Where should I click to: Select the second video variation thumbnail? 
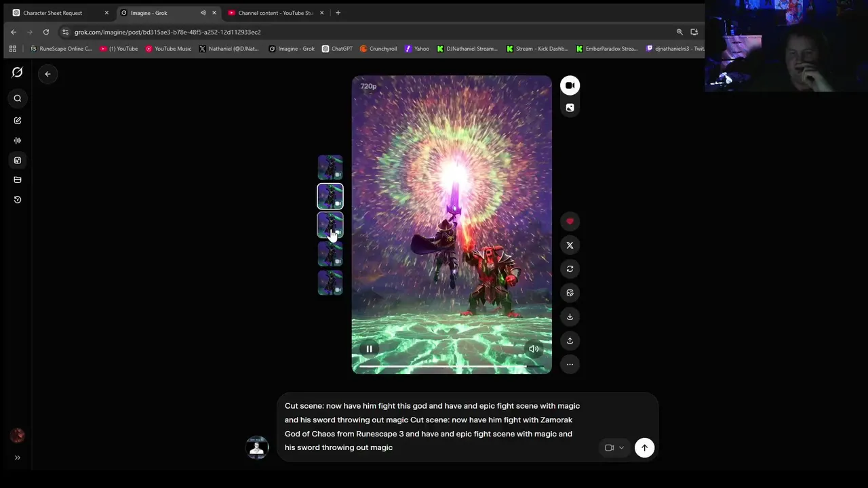click(x=330, y=197)
